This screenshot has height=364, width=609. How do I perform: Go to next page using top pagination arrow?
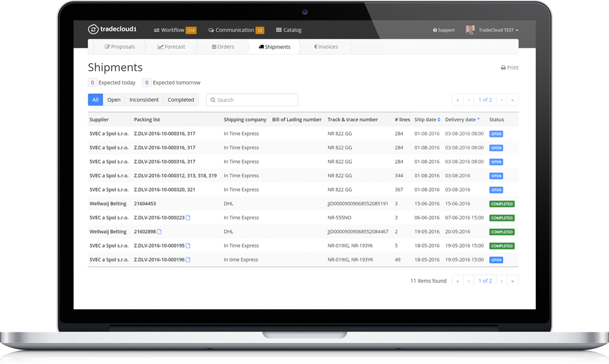501,100
